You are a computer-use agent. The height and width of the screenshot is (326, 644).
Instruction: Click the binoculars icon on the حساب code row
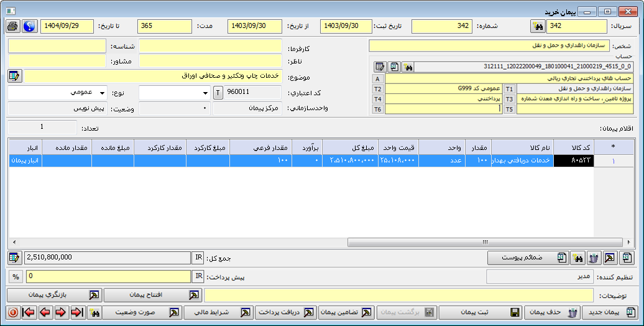408,67
